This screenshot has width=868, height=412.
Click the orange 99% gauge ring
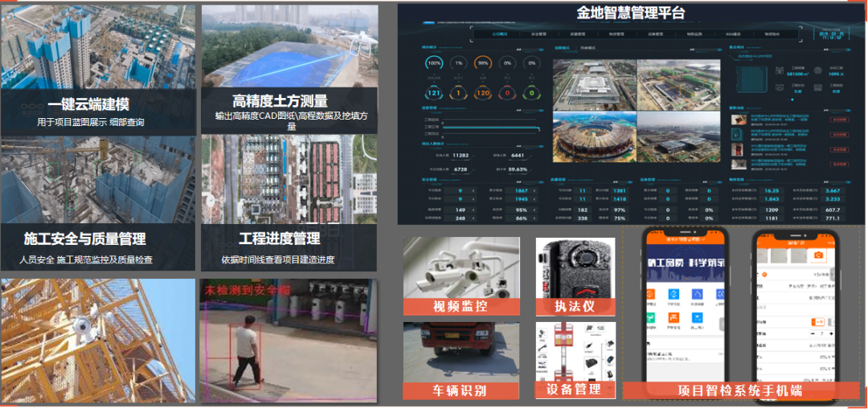click(x=483, y=63)
